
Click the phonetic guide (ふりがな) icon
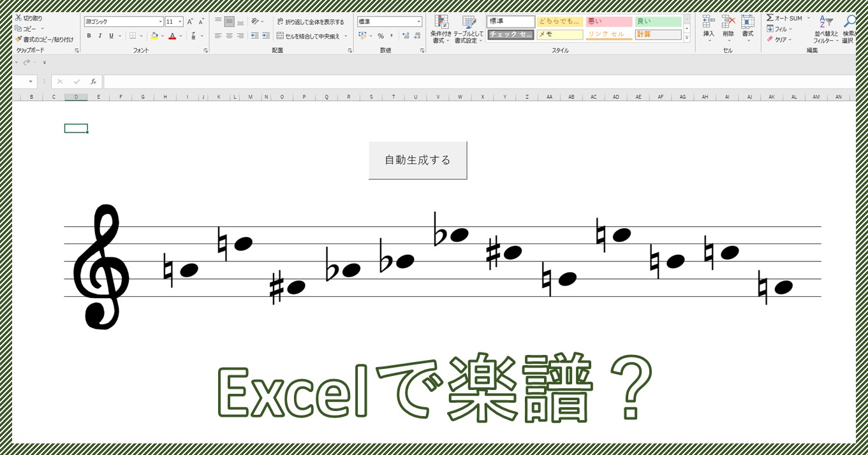[x=193, y=36]
